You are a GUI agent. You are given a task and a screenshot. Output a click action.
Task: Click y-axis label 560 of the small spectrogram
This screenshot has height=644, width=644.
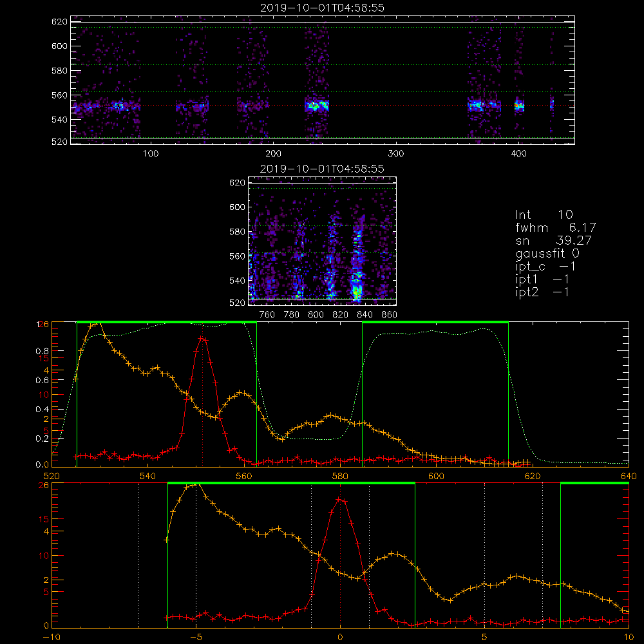[x=238, y=256]
